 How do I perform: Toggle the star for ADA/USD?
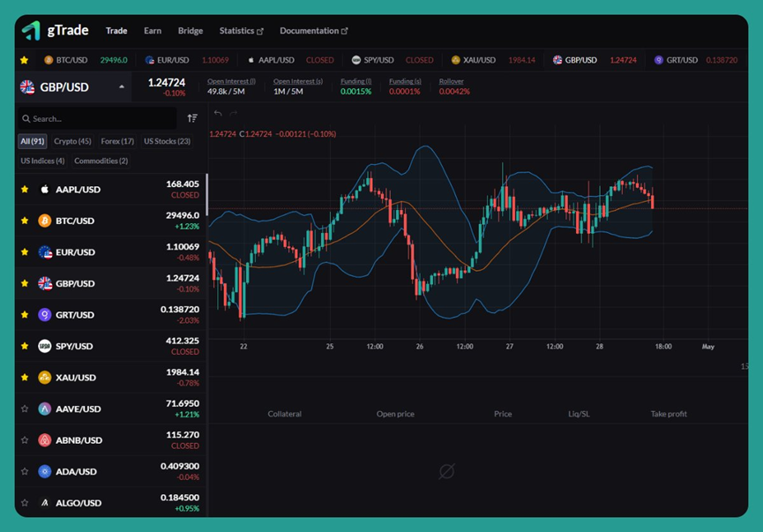[x=25, y=471]
